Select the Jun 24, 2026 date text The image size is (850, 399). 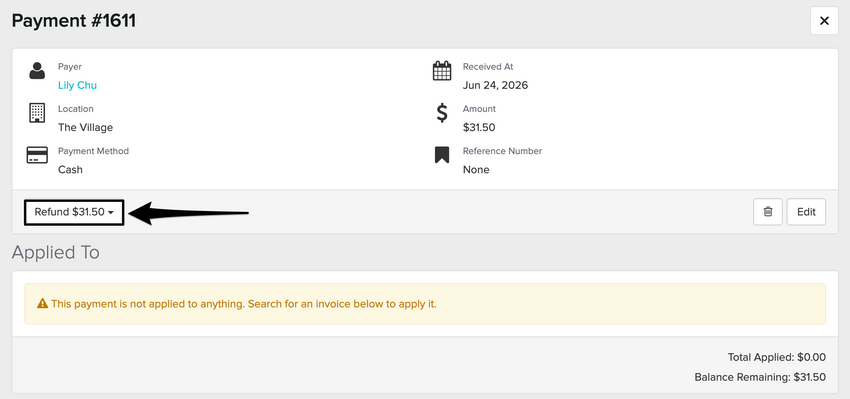495,85
